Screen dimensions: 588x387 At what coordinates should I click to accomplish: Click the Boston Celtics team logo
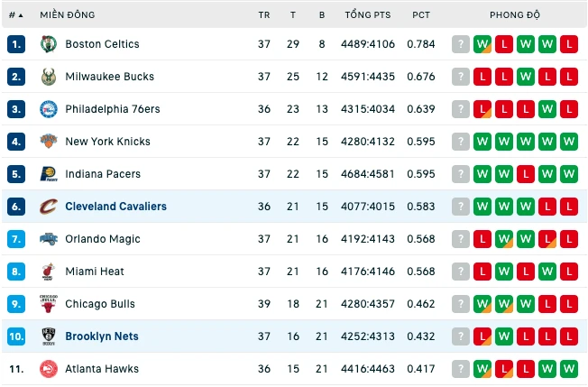pyautogui.click(x=49, y=44)
